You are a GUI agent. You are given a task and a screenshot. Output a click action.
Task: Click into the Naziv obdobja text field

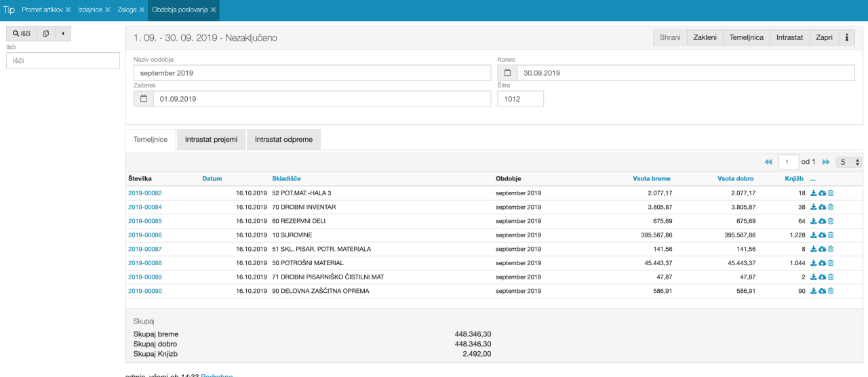point(312,73)
